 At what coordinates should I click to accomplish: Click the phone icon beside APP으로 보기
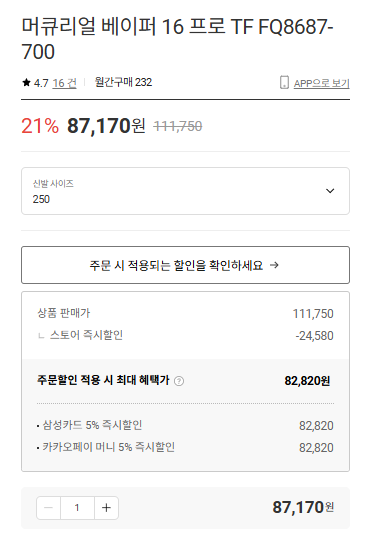point(284,82)
